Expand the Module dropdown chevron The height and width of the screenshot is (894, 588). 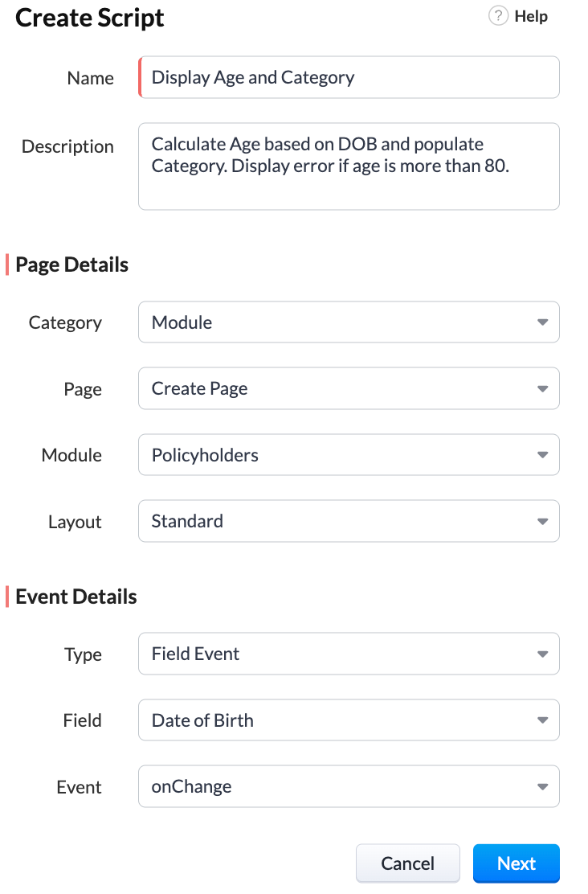coord(541,454)
